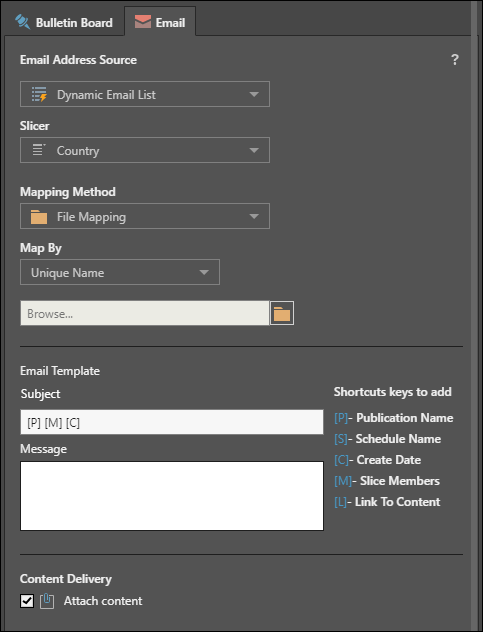Insert the [L] Link To Content shortcut
This screenshot has width=483, height=632.
[x=387, y=502]
